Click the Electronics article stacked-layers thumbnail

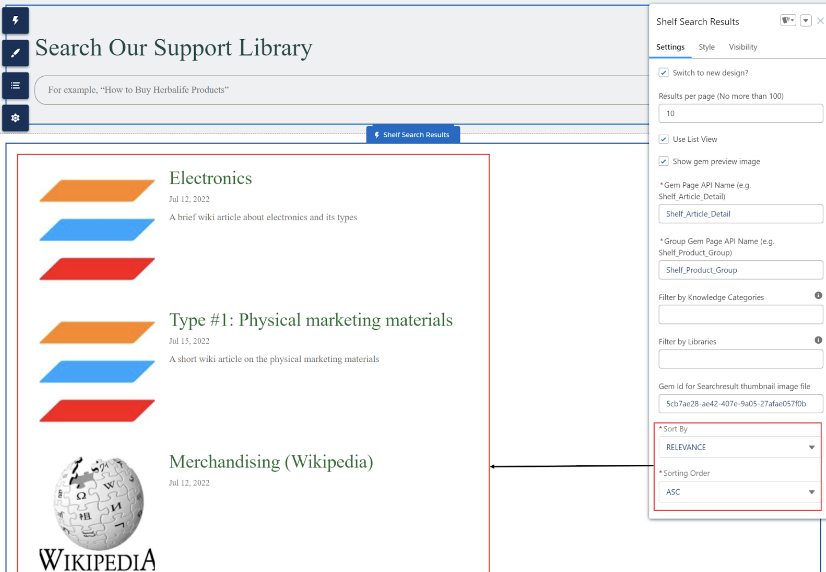click(x=97, y=230)
